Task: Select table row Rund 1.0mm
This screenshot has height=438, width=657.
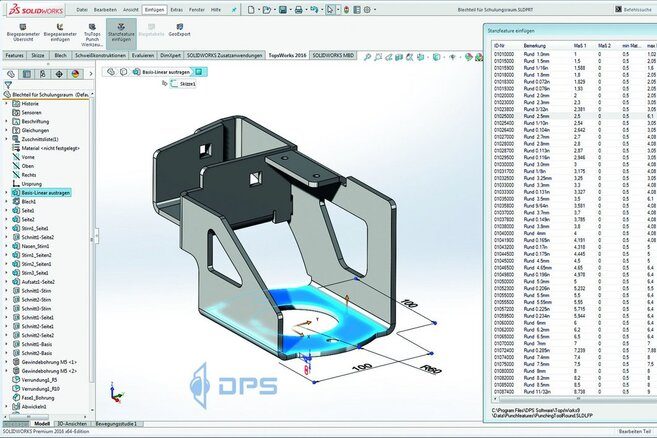Action: (572, 54)
